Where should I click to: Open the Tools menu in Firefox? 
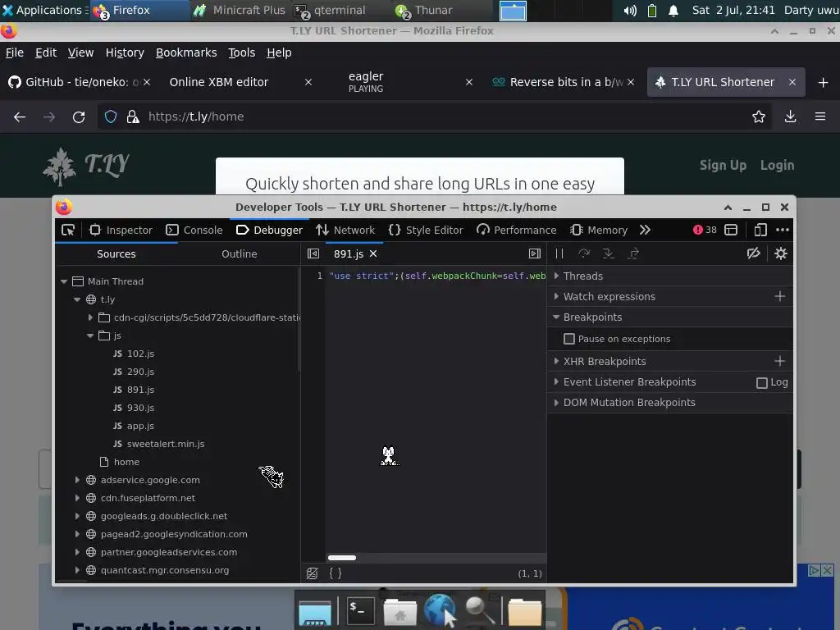click(x=242, y=52)
